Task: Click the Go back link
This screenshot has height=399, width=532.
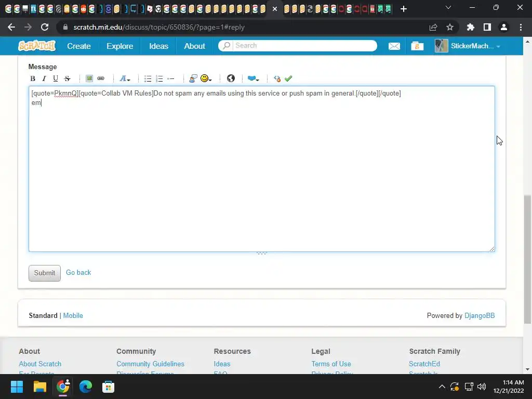Action: [x=78, y=272]
